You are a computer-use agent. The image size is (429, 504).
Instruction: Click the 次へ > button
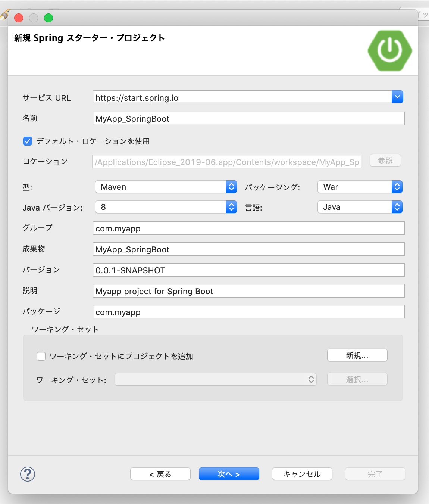229,474
